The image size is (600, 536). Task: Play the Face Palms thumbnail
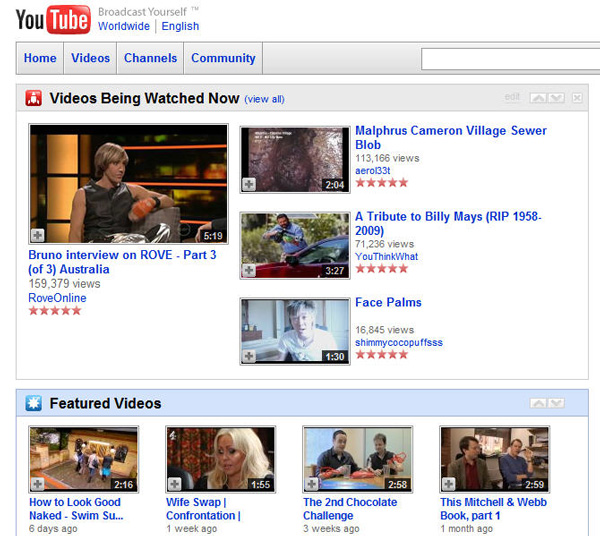(x=295, y=331)
